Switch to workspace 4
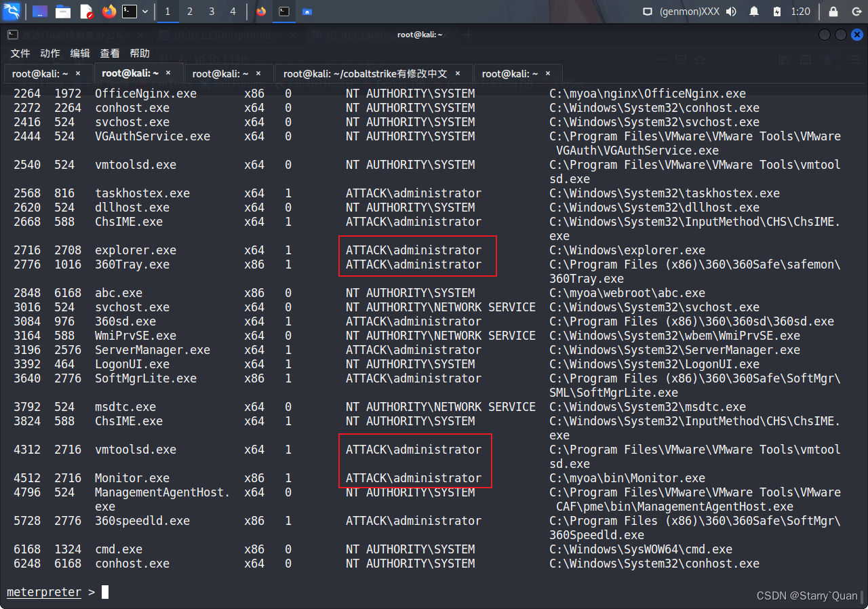Screen dimensions: 868x609 233,12
